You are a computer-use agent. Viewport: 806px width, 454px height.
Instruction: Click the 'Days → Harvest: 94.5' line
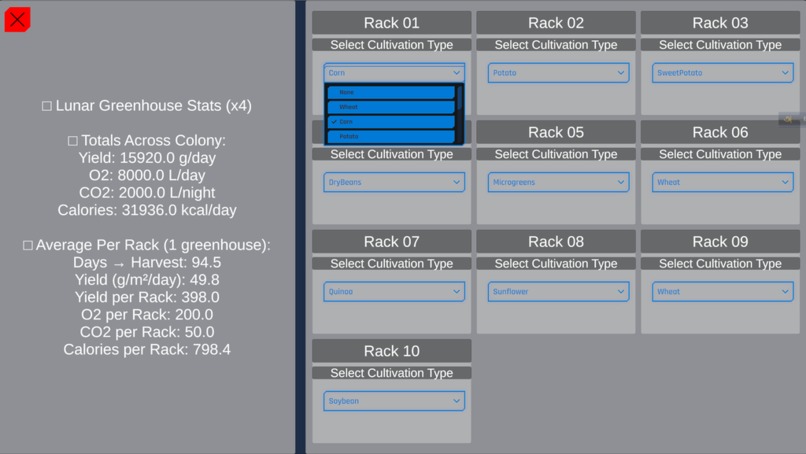[x=147, y=263]
